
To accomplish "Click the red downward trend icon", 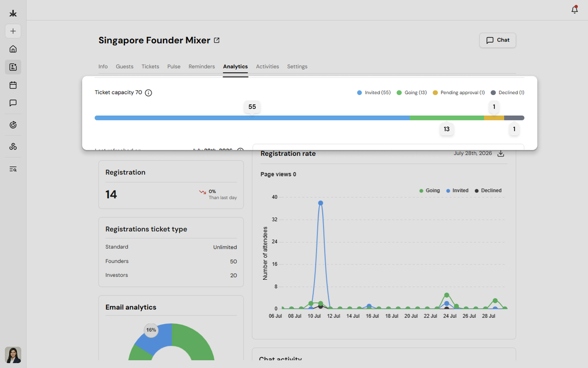I will (x=203, y=192).
